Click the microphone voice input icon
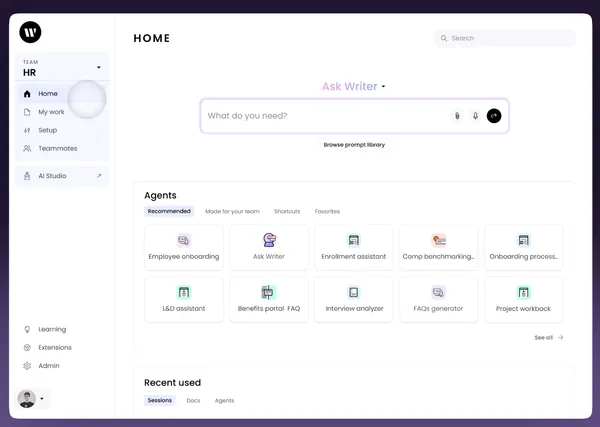600x427 pixels. click(475, 116)
